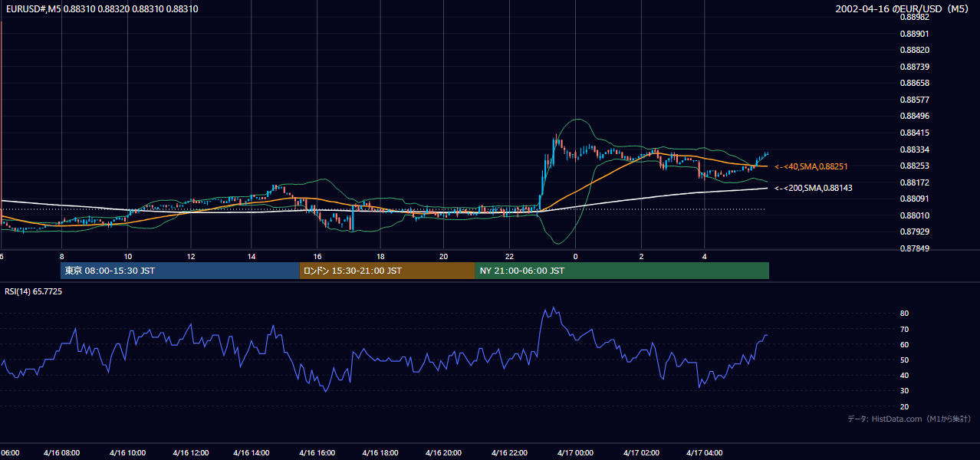Screen dimensions: 980x460
Task: Click RSI scale value 40
Action: coord(904,375)
